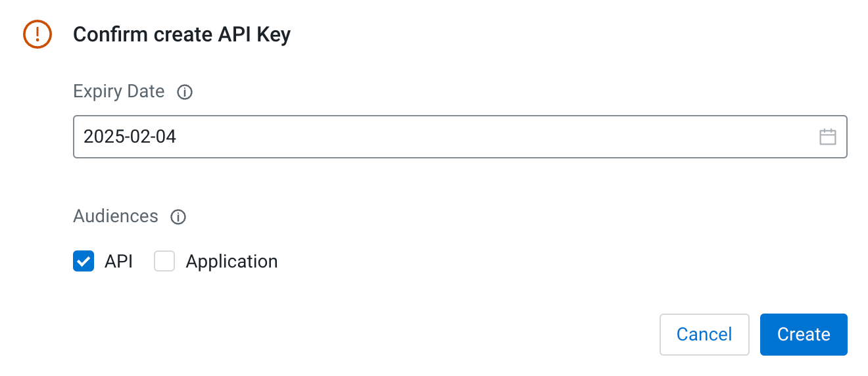868x376 pixels.
Task: Click the exclamation mark in the alert circle
Action: tap(37, 34)
